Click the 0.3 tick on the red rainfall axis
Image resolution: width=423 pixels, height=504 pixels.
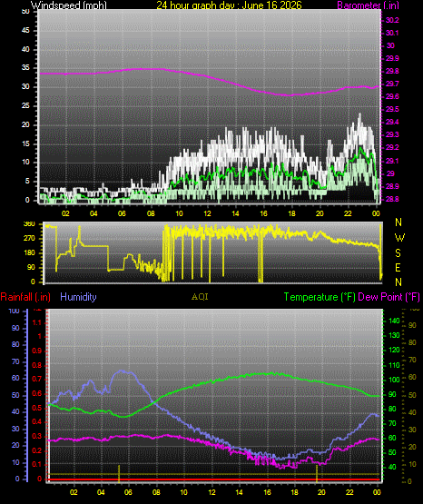(x=37, y=437)
